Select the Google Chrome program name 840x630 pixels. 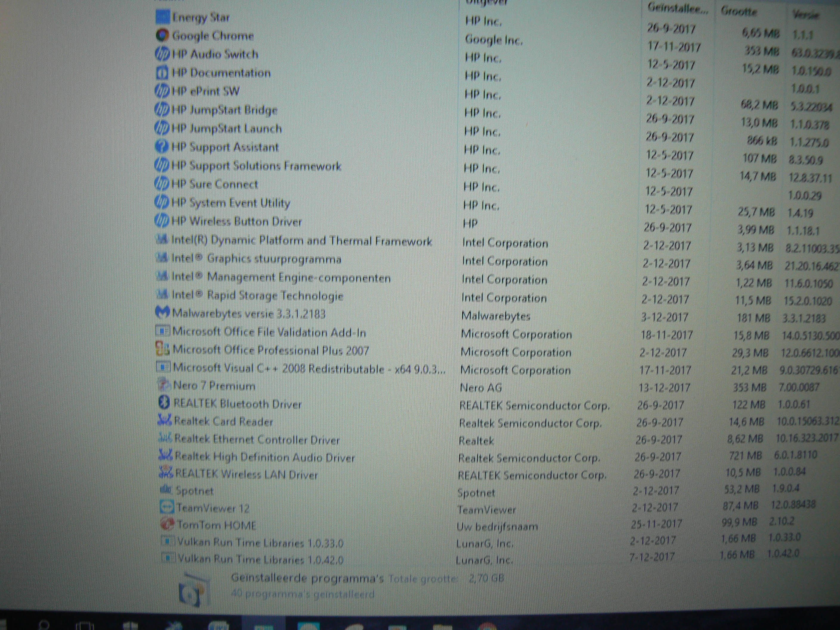(213, 36)
